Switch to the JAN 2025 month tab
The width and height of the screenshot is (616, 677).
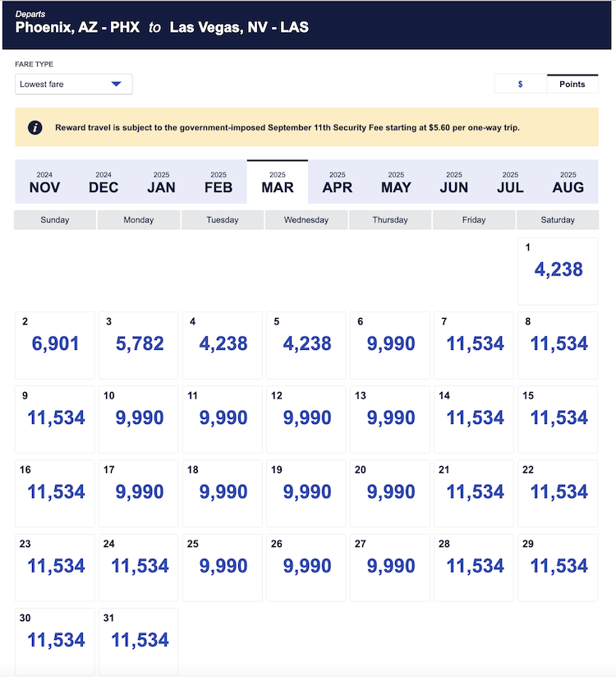tap(161, 182)
